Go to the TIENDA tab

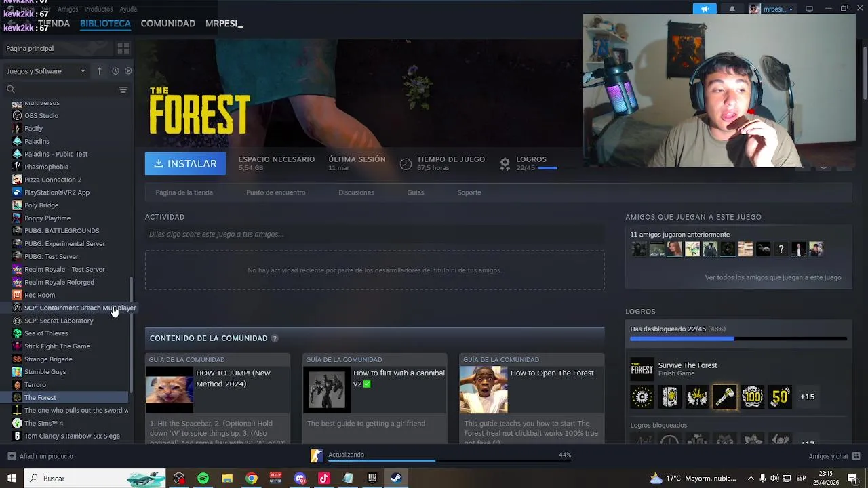[54, 23]
